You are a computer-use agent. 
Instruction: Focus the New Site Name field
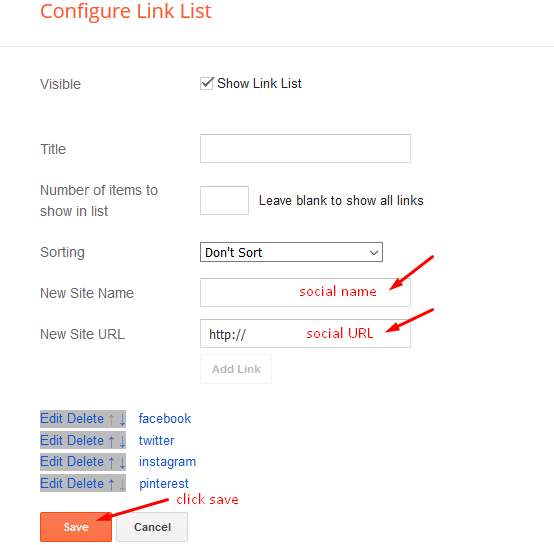305,292
